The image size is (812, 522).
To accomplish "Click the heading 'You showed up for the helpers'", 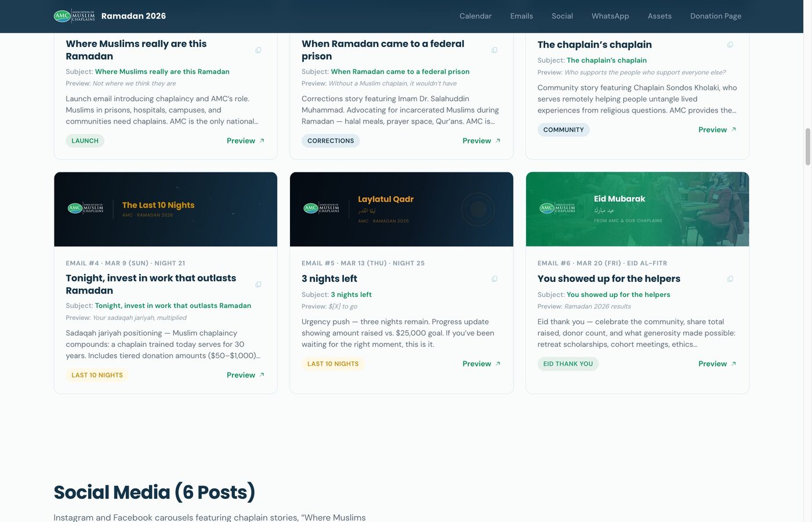I will point(609,279).
